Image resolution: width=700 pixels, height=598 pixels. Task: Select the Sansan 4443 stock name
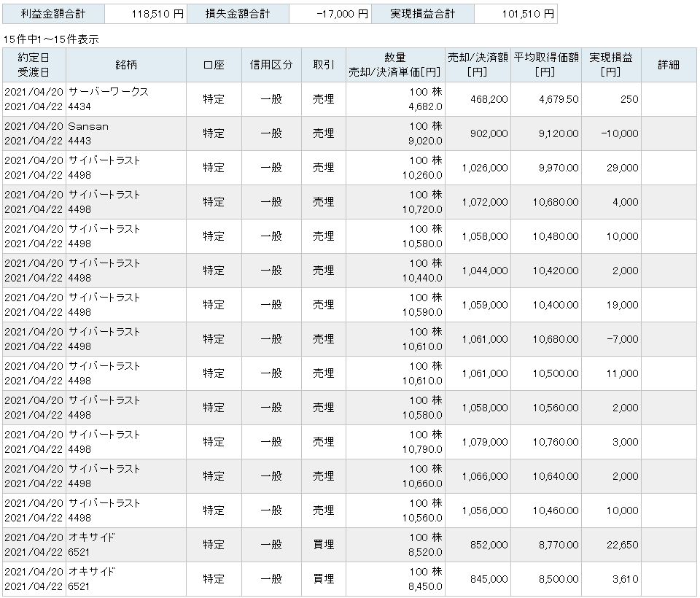(88, 133)
